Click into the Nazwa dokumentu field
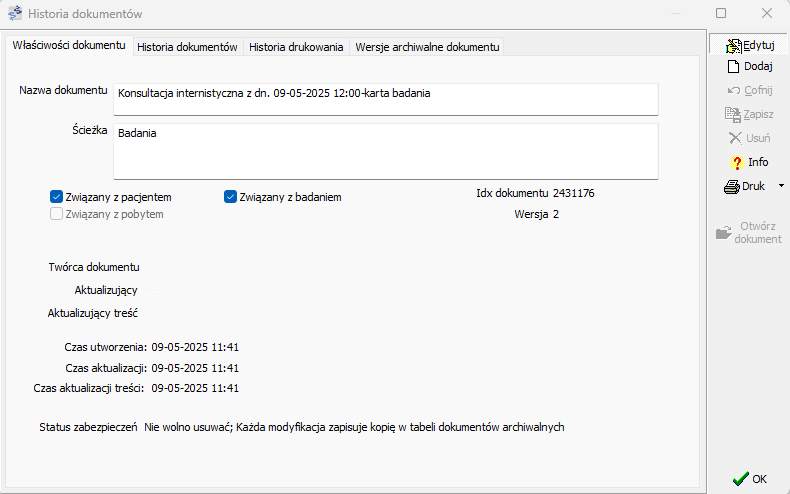790x494 pixels. point(385,98)
